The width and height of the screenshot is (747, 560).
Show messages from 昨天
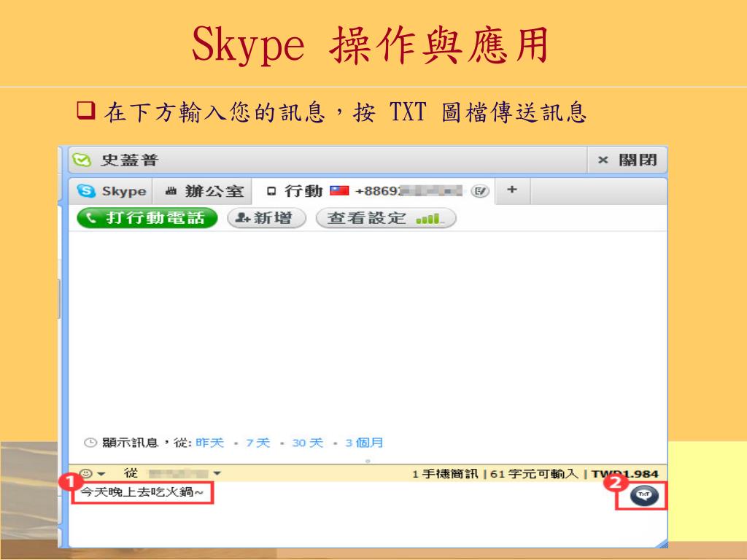tap(209, 443)
